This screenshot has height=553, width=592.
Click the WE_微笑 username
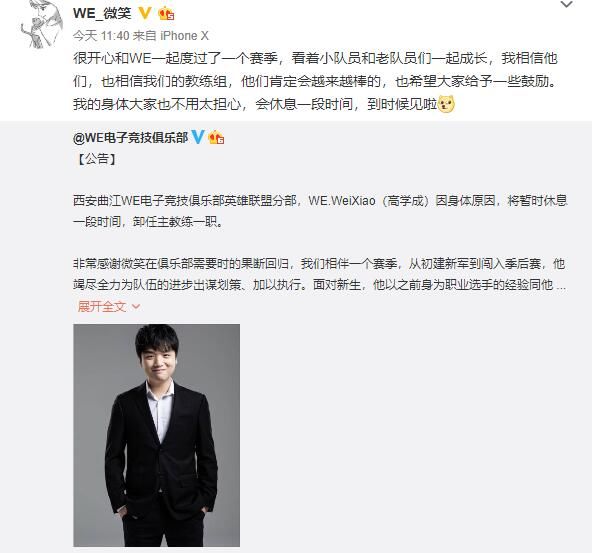click(x=102, y=14)
